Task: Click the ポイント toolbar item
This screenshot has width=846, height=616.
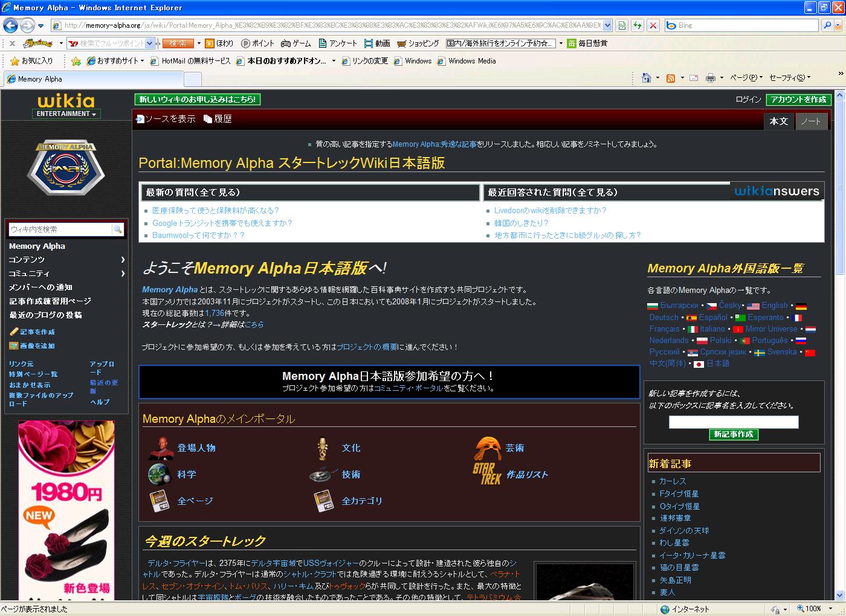Action: point(257,43)
